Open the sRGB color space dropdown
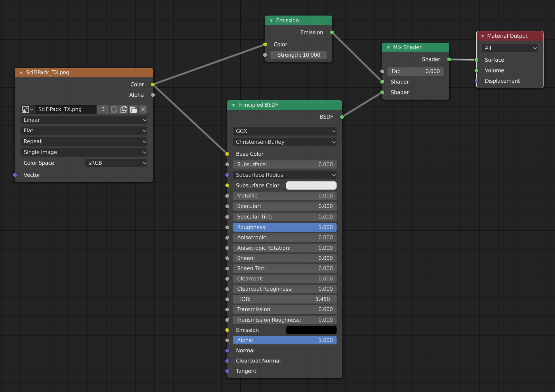The height and width of the screenshot is (392, 555). [116, 163]
